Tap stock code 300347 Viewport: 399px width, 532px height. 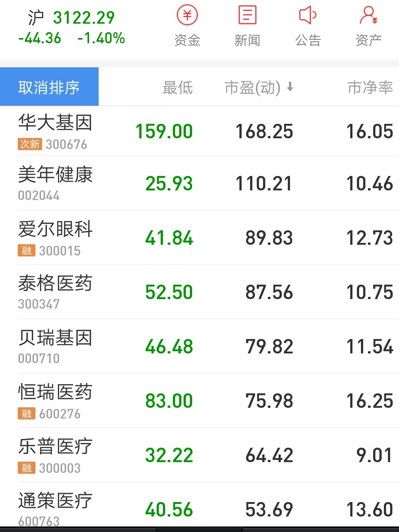[39, 304]
